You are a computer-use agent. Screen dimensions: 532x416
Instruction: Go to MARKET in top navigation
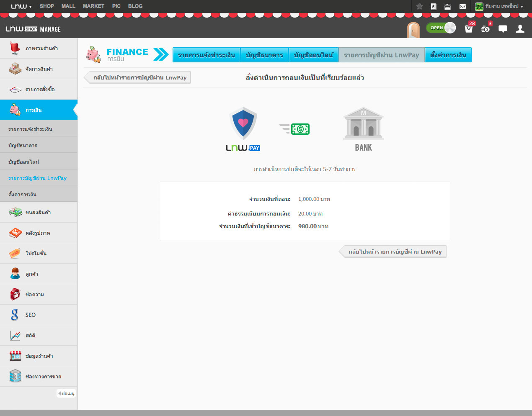[93, 6]
